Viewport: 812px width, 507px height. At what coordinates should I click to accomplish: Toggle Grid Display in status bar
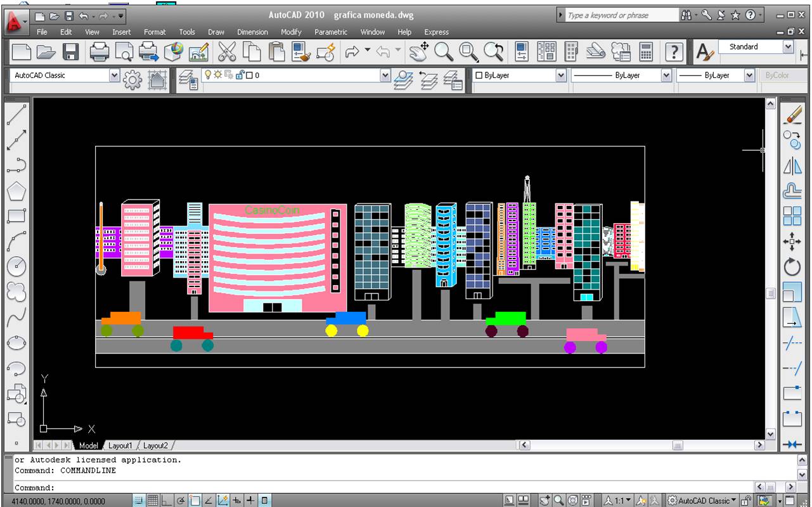(153, 501)
